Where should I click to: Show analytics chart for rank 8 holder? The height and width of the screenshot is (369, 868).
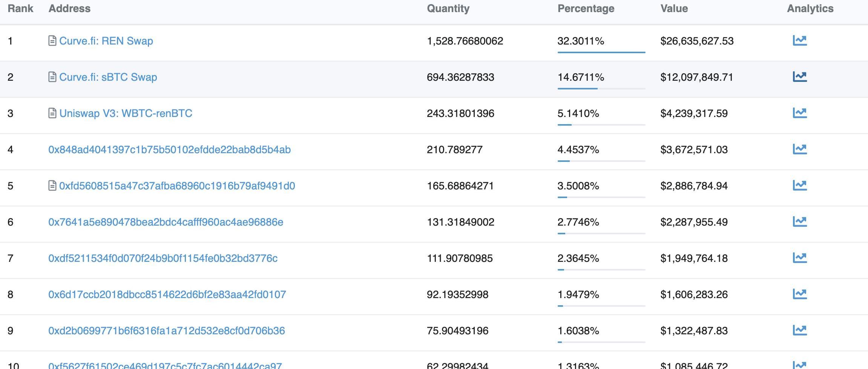pos(799,294)
